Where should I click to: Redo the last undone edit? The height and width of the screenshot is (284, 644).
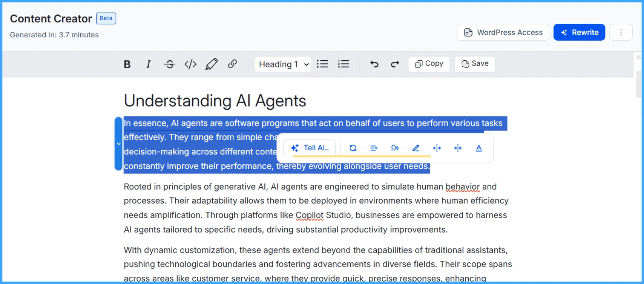click(x=395, y=64)
